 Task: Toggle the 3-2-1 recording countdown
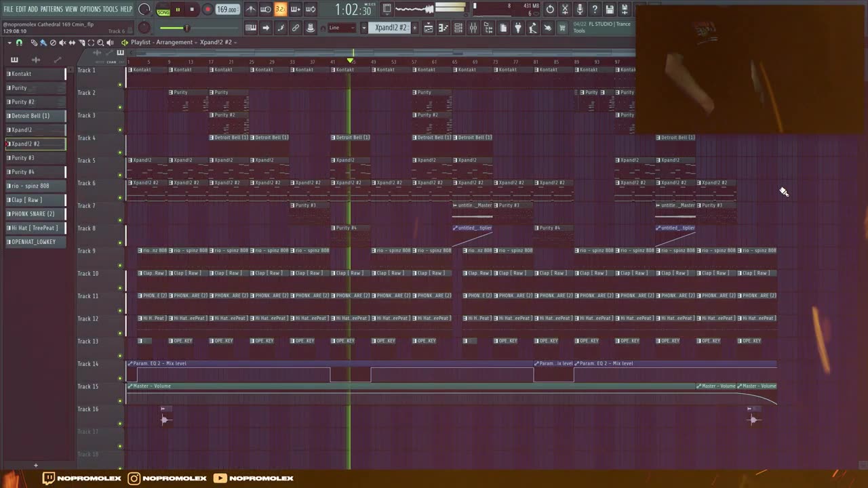pos(280,9)
